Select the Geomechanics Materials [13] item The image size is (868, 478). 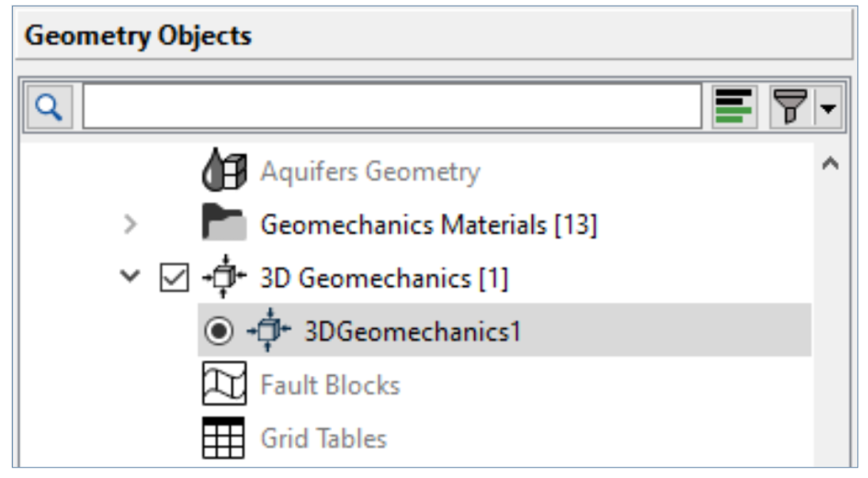428,225
